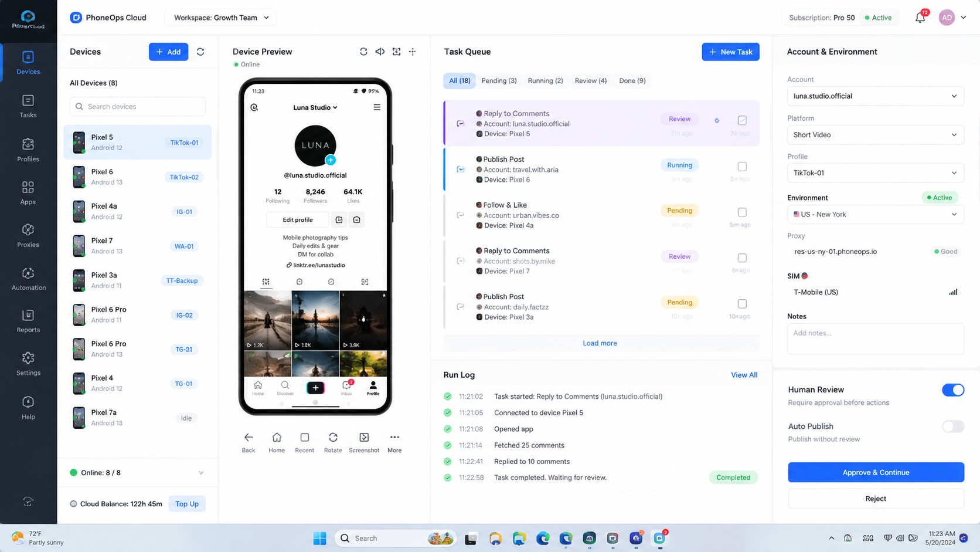The height and width of the screenshot is (552, 980).
Task: Click the Search devices field
Action: coord(138,107)
